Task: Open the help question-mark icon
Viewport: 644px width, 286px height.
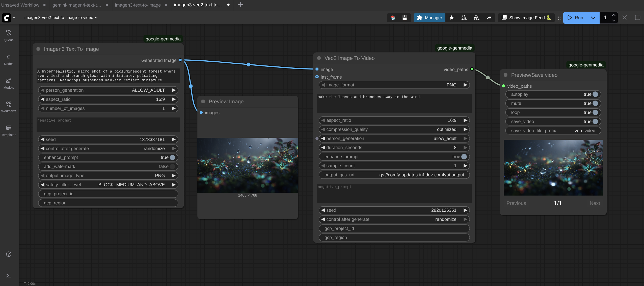Action: click(x=9, y=254)
